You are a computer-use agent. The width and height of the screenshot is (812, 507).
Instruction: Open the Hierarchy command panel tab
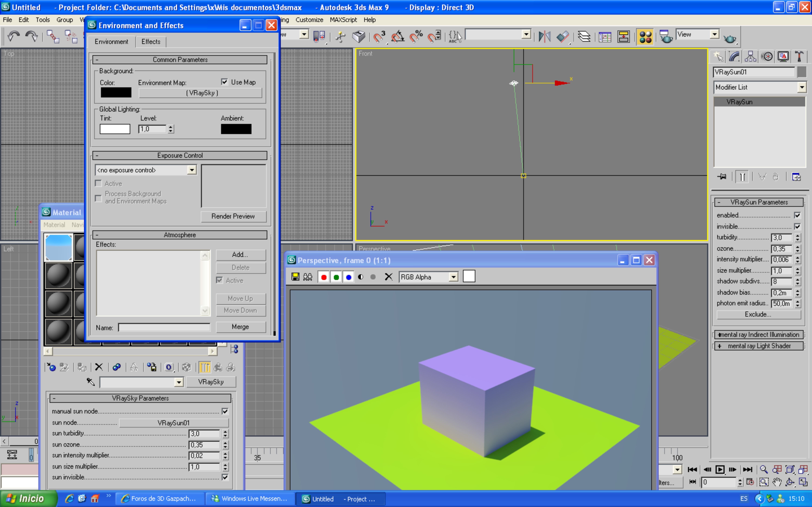click(750, 57)
